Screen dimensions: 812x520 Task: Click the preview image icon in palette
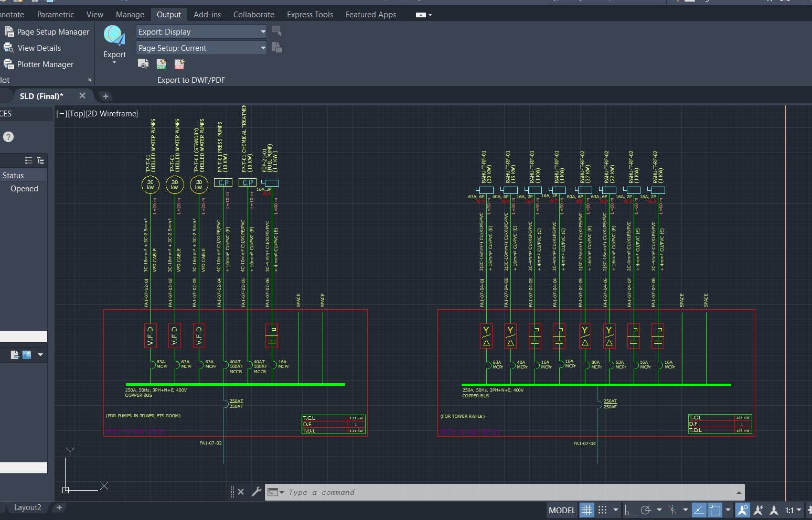(x=26, y=355)
